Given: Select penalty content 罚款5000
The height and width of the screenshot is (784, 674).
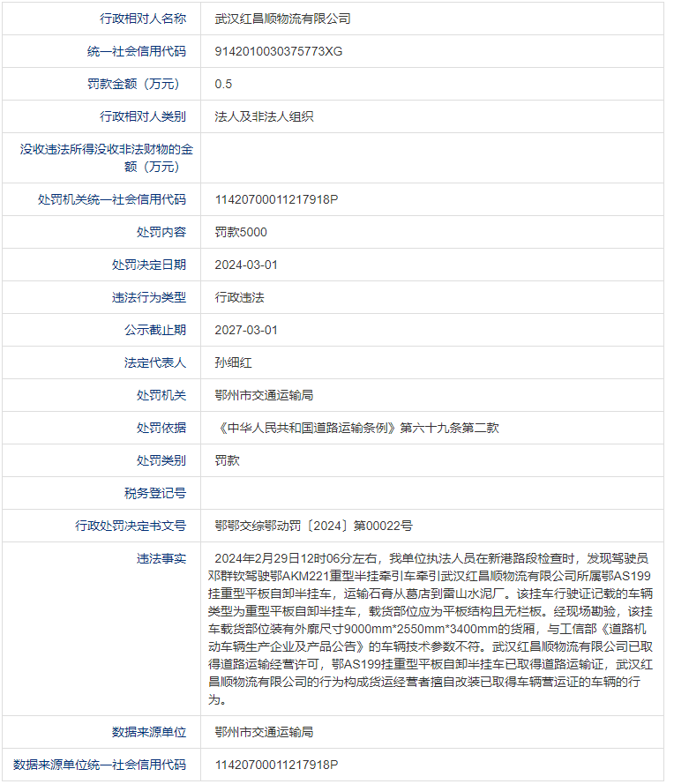Looking at the screenshot, I should pos(241,232).
